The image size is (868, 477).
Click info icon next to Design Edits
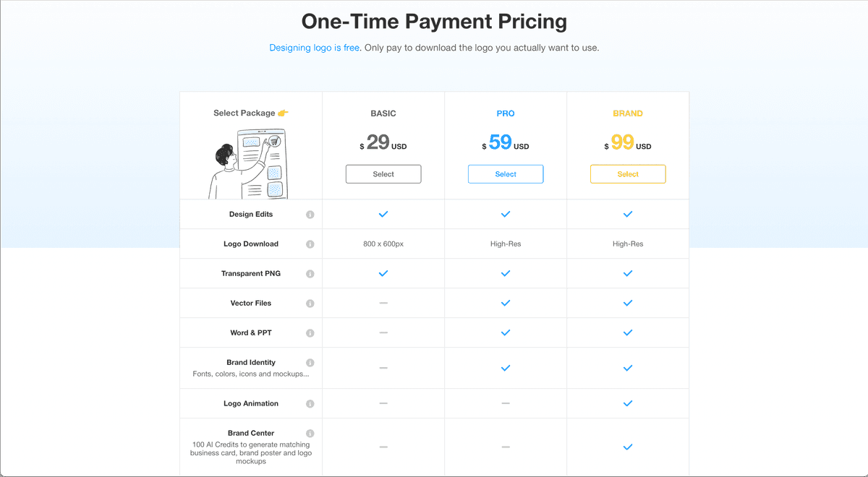(x=310, y=215)
